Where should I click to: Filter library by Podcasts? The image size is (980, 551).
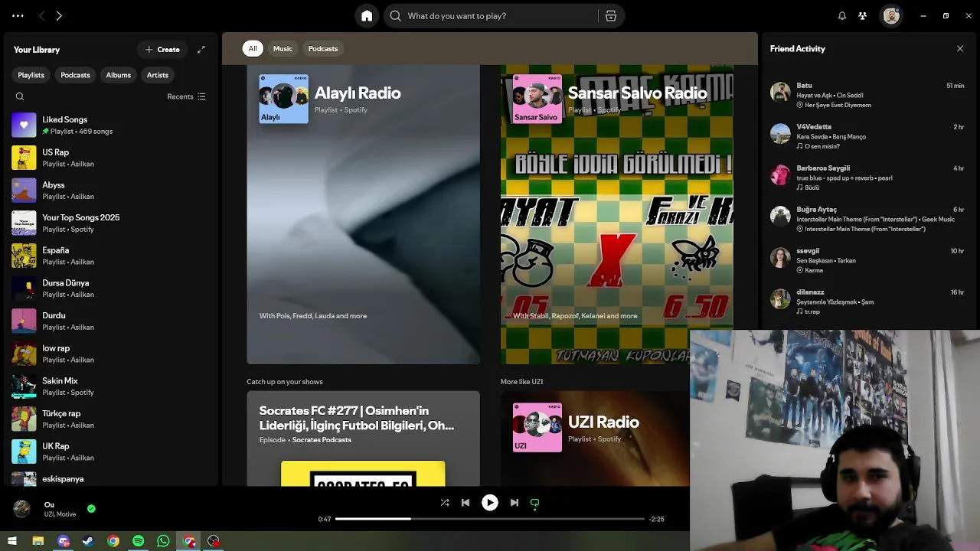tap(75, 75)
